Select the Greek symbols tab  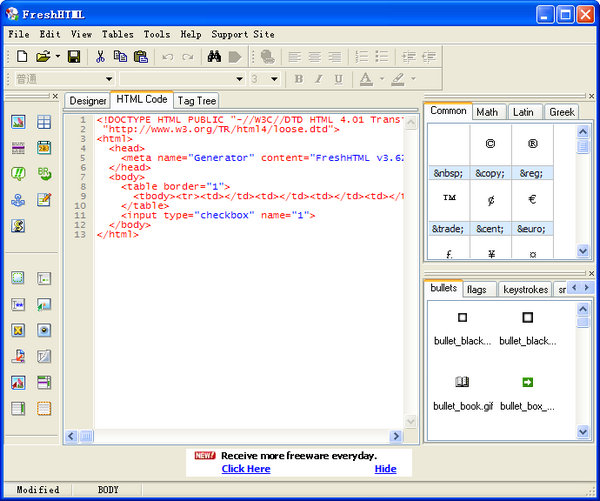(562, 112)
